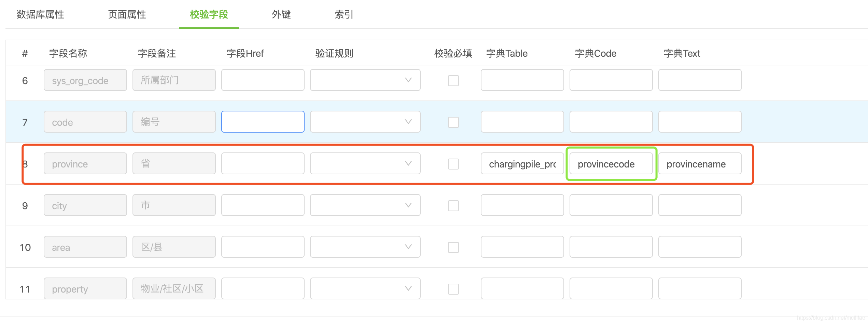Open the 索引 tab
Image resolution: width=868 pixels, height=324 pixels.
coord(344,14)
